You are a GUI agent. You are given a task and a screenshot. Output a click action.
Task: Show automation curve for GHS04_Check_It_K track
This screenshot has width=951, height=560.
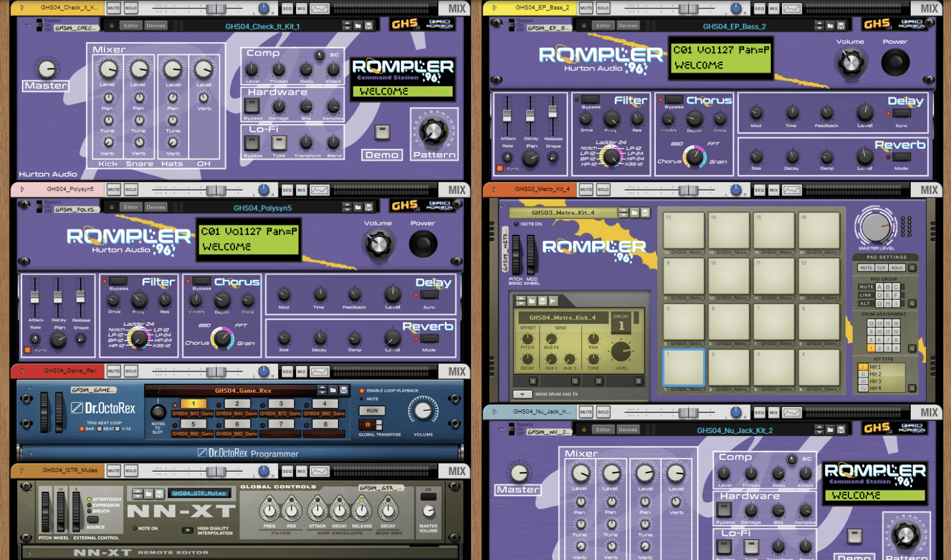319,9
